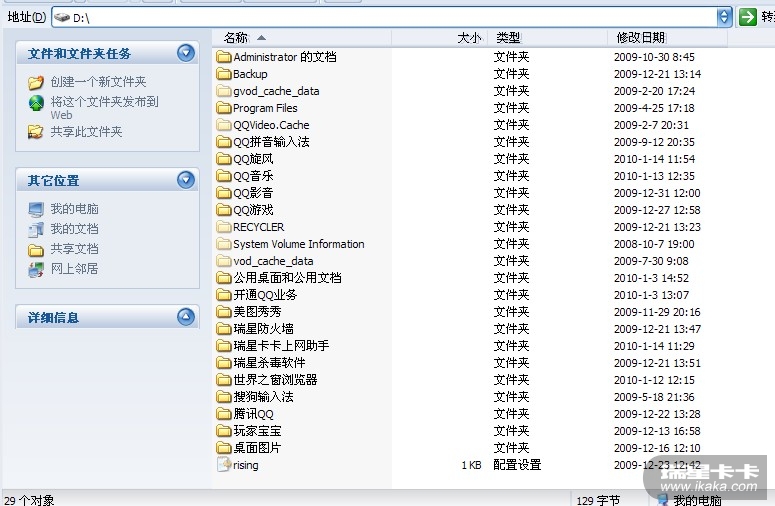This screenshot has width=775, height=506.
Task: Click date 2008-10-7 19:00
Action: 654,244
